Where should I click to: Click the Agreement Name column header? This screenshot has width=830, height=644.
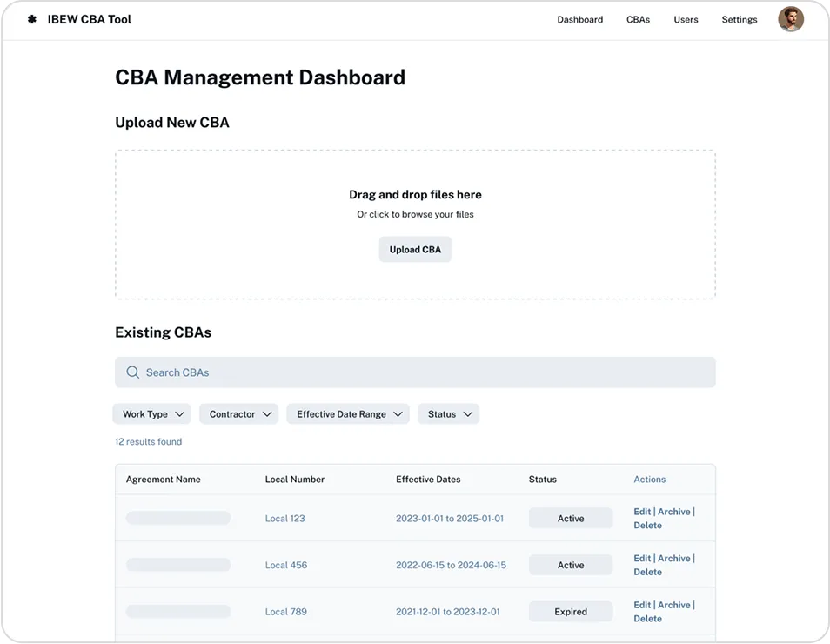tap(163, 480)
